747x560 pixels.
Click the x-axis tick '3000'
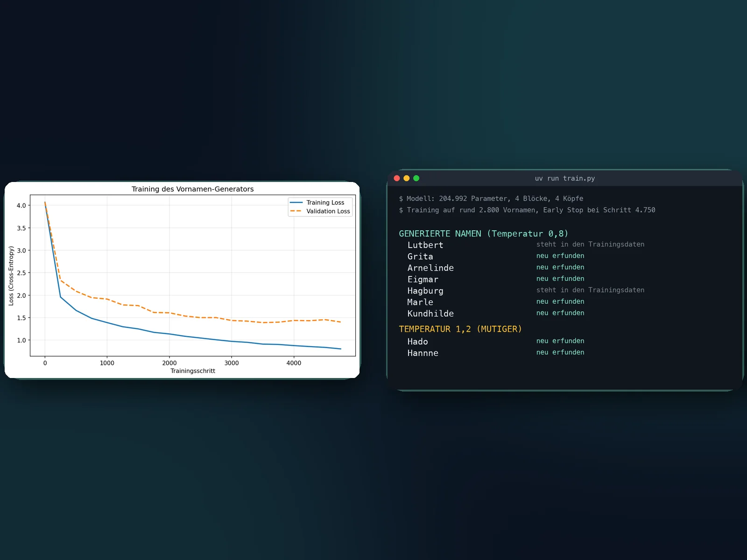[x=232, y=363]
